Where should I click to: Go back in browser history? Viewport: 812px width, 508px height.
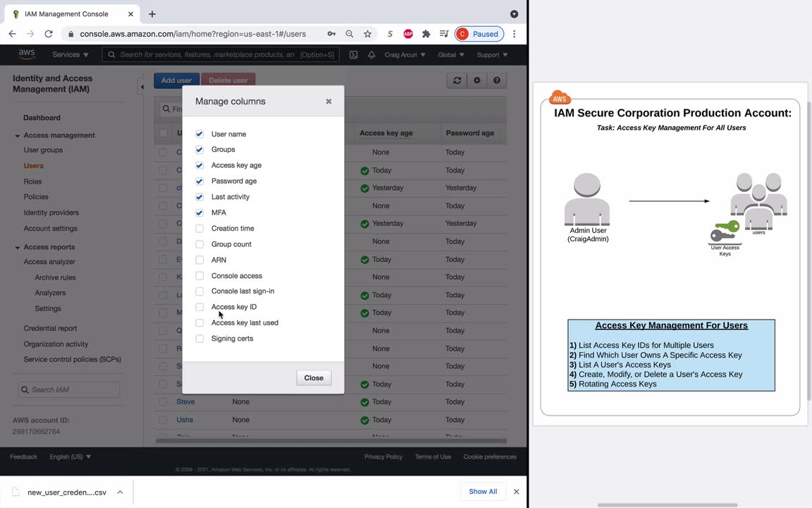[13, 34]
